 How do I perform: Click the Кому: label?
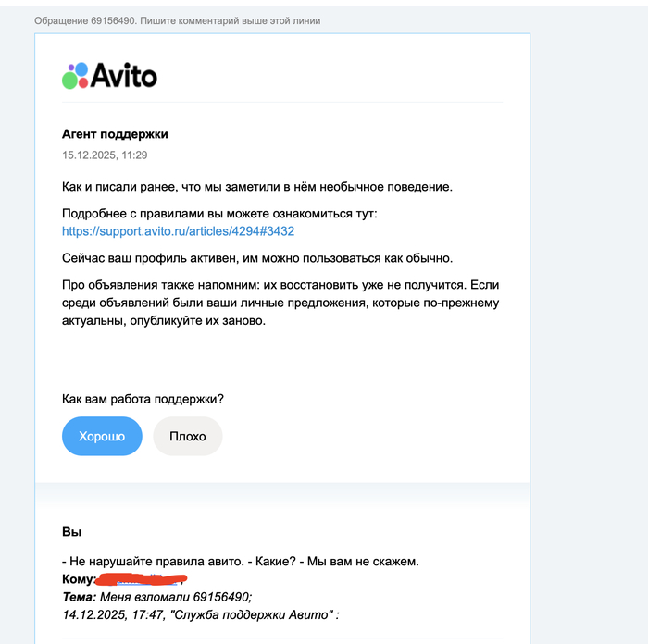click(x=78, y=579)
